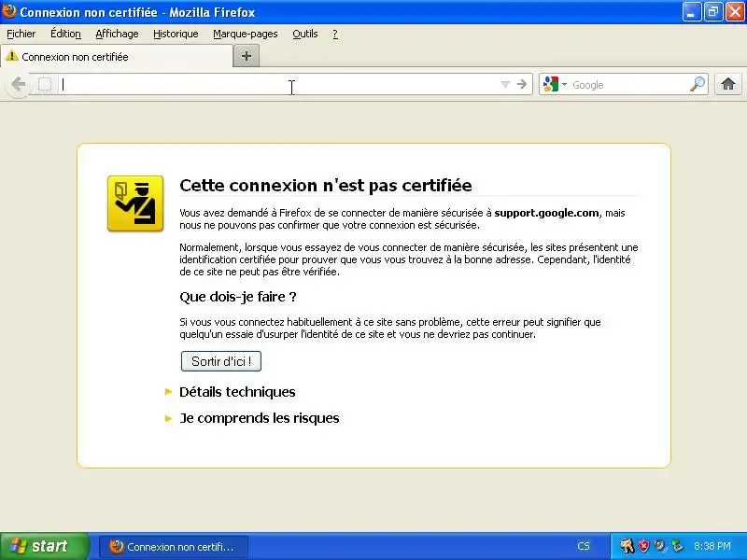Open the Marque-pages menu
Image resolution: width=747 pixels, height=560 pixels.
pos(246,34)
